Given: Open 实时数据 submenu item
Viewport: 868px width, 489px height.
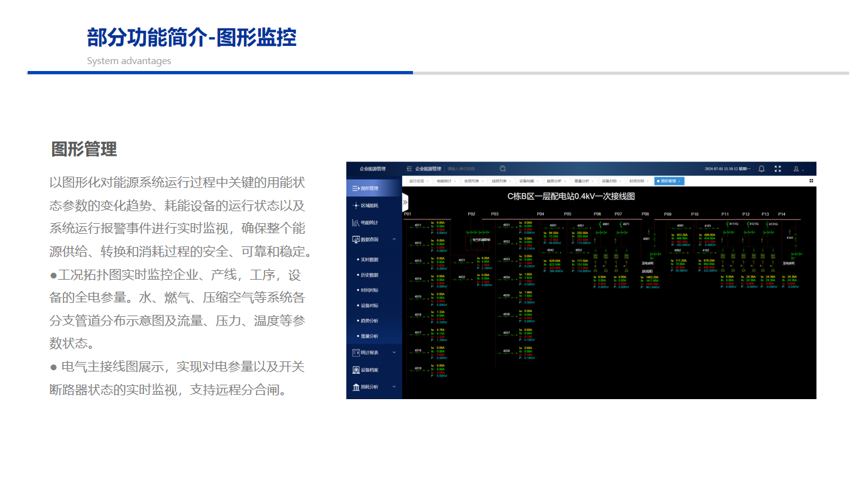Looking at the screenshot, I should pos(370,260).
